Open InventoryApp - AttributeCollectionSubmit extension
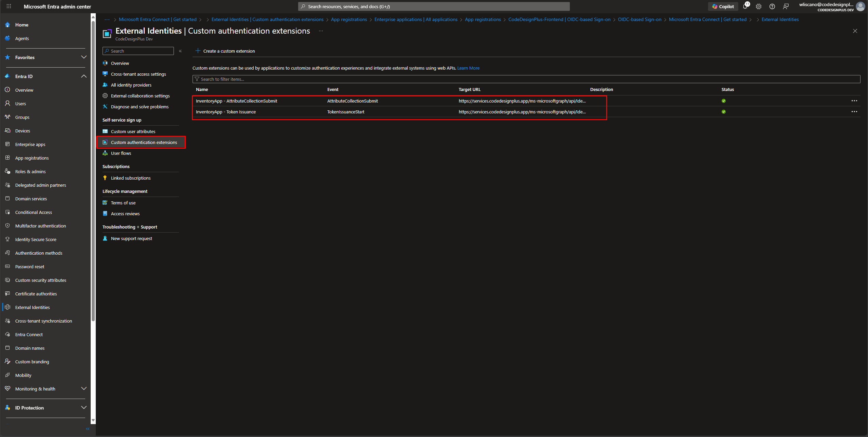This screenshot has height=437, width=868. [x=236, y=101]
